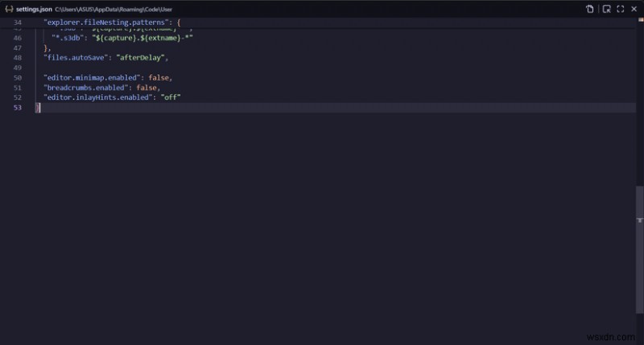Select the settings.json title label

(x=34, y=9)
